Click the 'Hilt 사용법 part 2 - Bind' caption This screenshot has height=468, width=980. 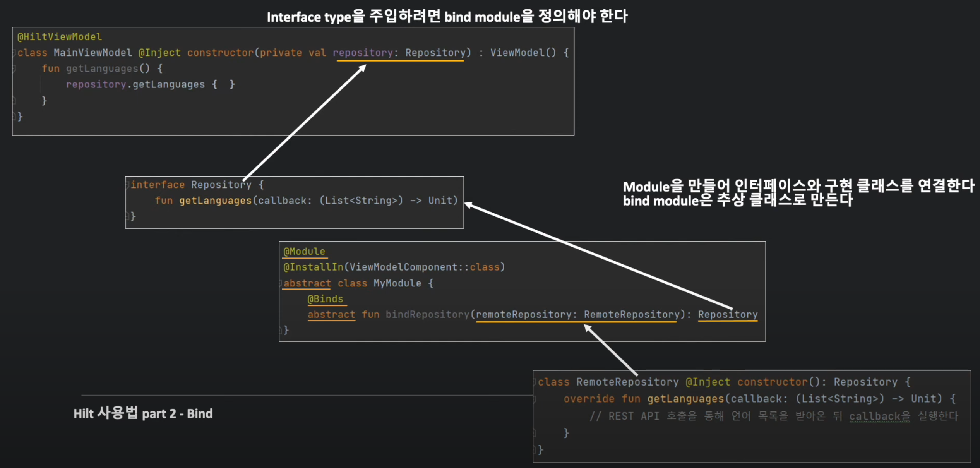click(143, 413)
